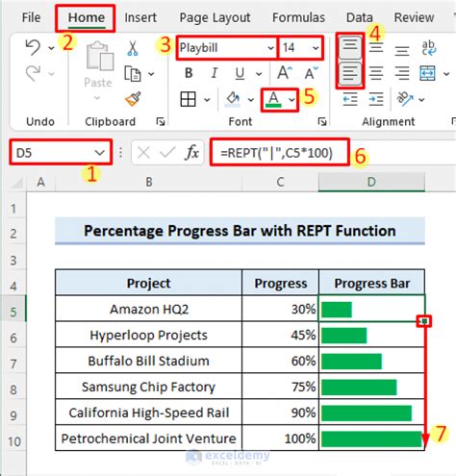The image size is (456, 476).
Task: Click the 90% progress cell
Action: pos(281,413)
